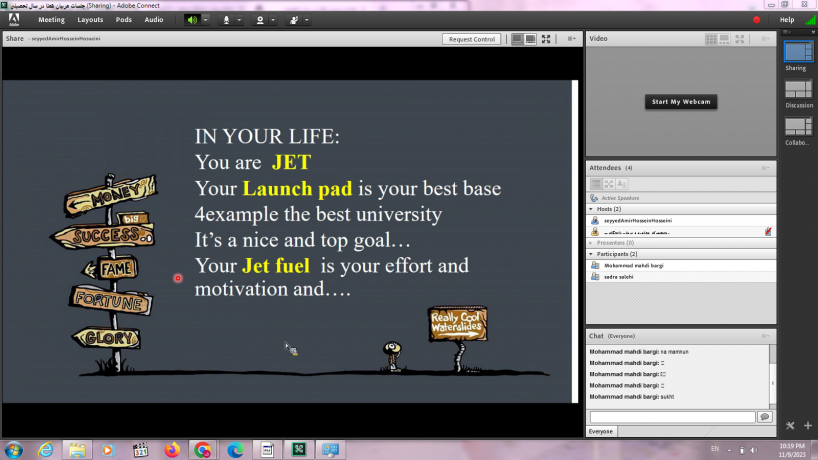818x460 pixels.
Task: Switch Video pod to filmstrip view
Action: point(724,39)
